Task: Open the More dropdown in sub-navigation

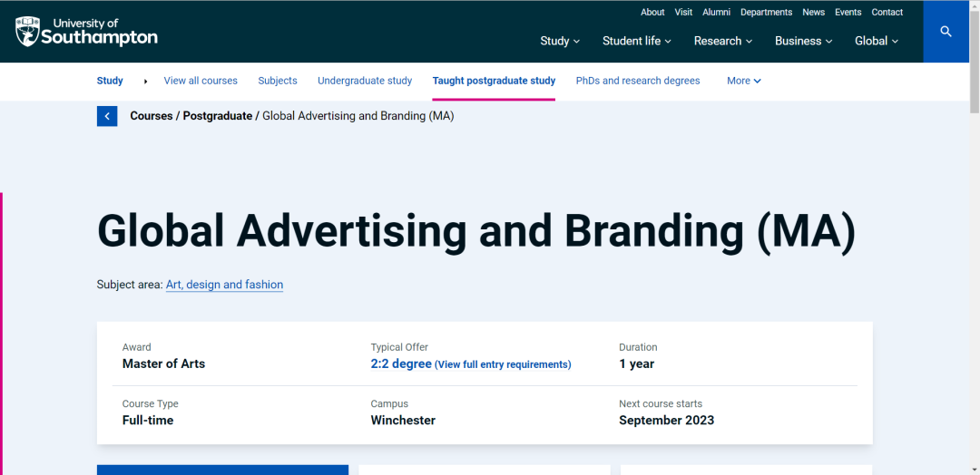Action: tap(744, 81)
